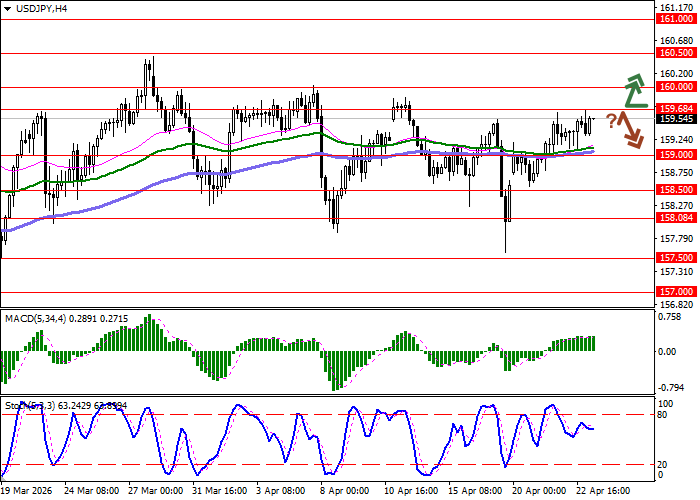700x500 pixels.
Task: Click the 80 level on Stochastic scale
Action: click(x=662, y=415)
